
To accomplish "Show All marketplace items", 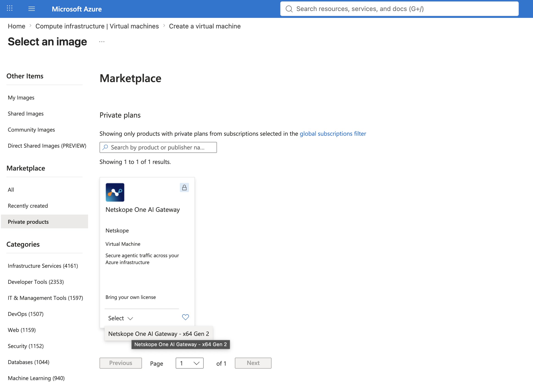I will [x=11, y=190].
